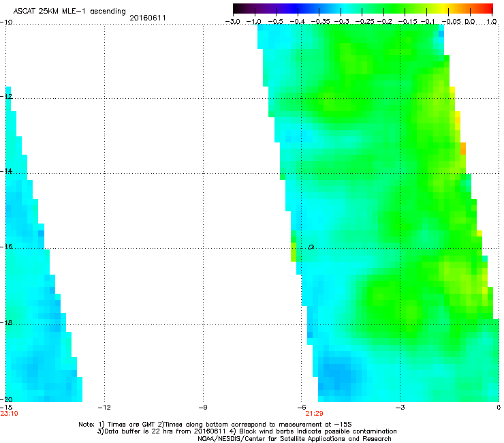Click the title 'ASCAT 25KM MLE-1 ascending'
Image resolution: width=504 pixels, height=443 pixels.
point(69,12)
